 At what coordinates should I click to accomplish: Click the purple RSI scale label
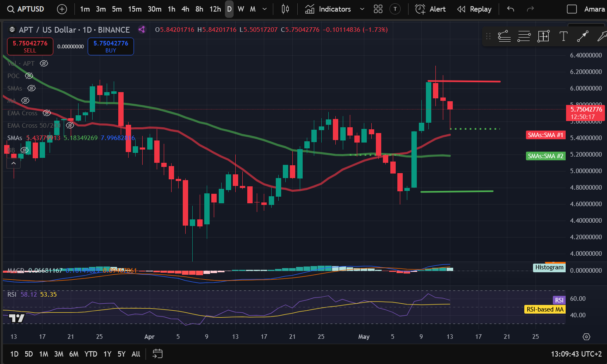559,300
